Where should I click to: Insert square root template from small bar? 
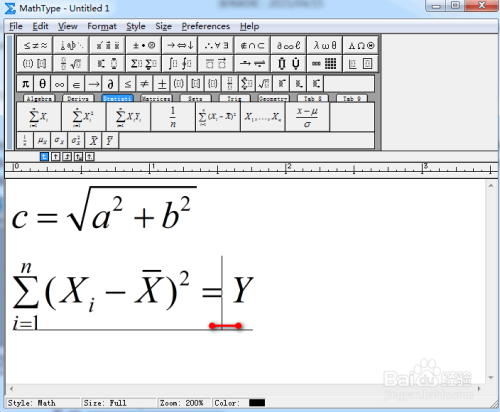(264, 84)
